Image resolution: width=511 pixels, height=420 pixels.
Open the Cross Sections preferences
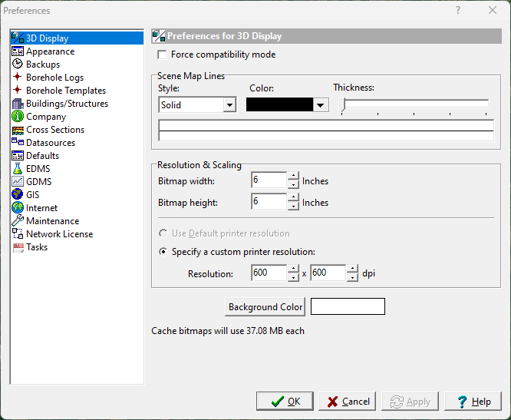(54, 130)
